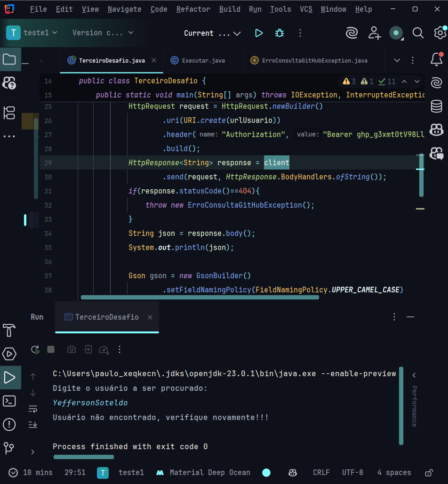Image resolution: width=448 pixels, height=484 pixels.
Task: Close the TerceiroDesafio run tab
Action: tap(150, 317)
